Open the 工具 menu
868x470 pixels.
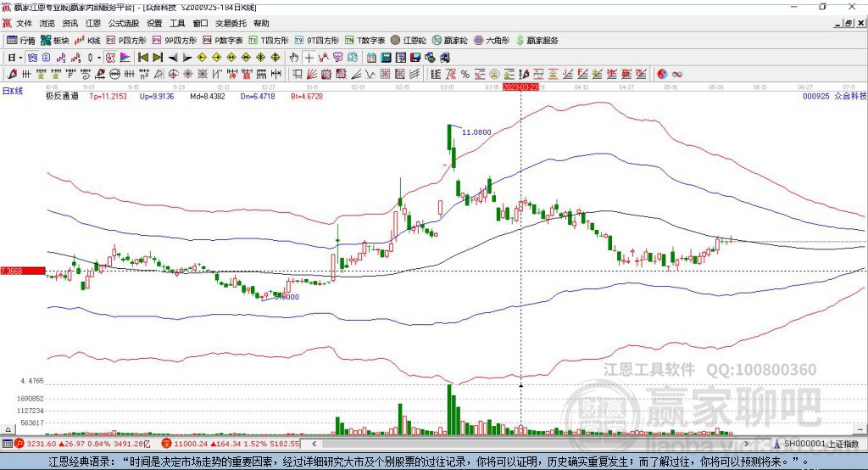point(177,23)
